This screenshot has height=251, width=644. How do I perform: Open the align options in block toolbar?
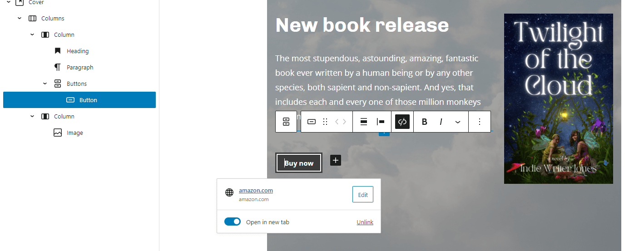(364, 122)
